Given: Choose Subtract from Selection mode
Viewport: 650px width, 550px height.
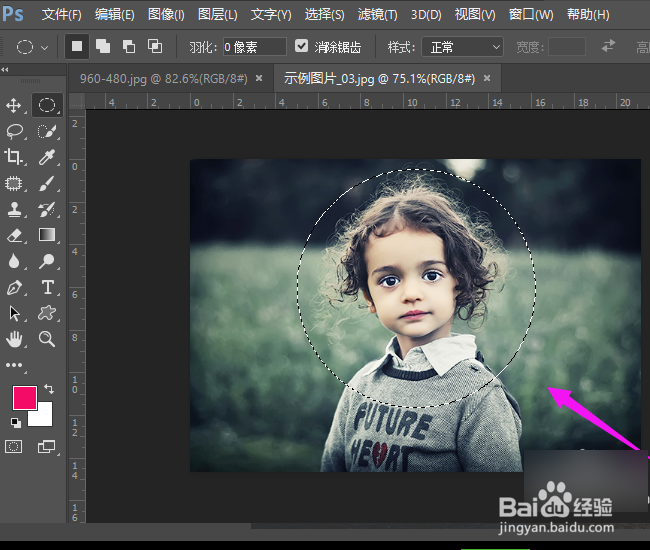Looking at the screenshot, I should pyautogui.click(x=129, y=46).
